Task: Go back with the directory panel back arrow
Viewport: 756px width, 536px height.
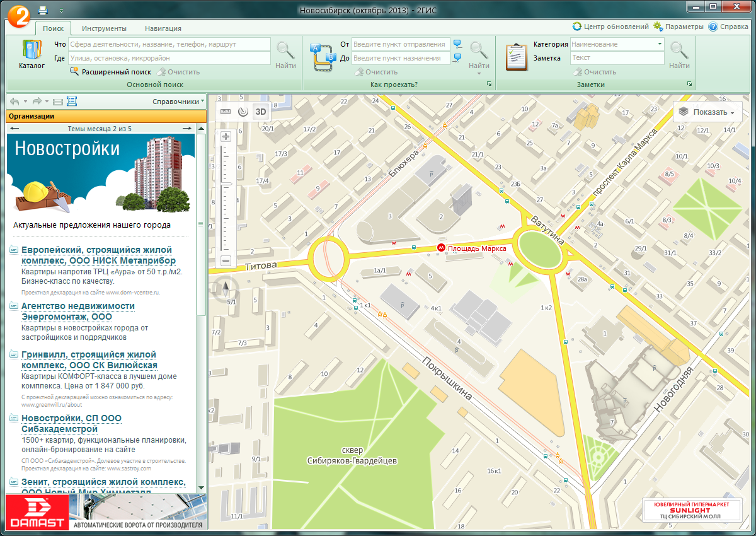Action: (x=14, y=101)
